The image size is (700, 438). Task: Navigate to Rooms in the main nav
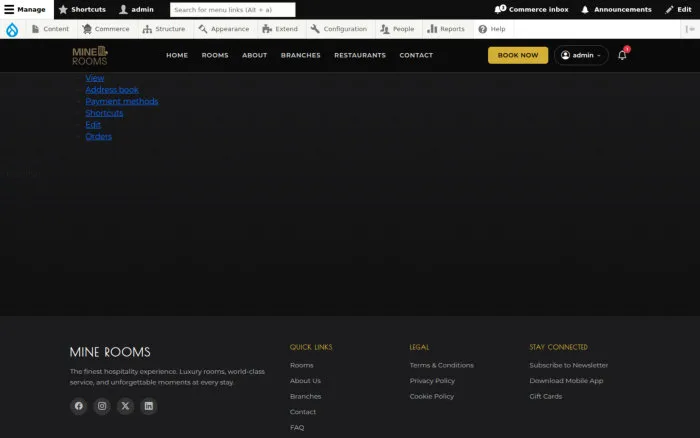tap(215, 55)
